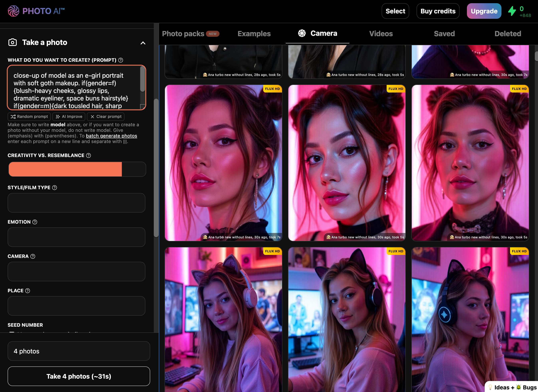The height and width of the screenshot is (392, 538).
Task: Click the Photo AI swirl logo
Action: (x=14, y=11)
